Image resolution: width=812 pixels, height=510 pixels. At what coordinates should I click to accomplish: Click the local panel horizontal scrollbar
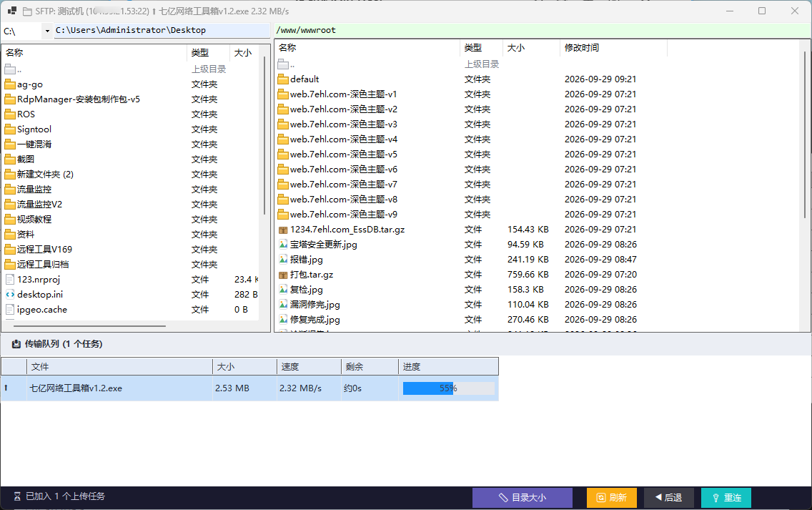(x=89, y=326)
